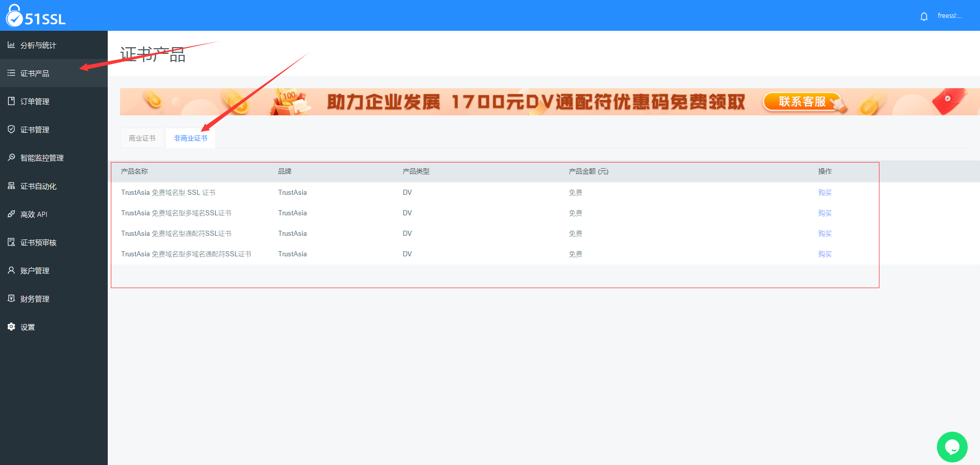Open the green chat support bubble
Viewport: 980px width, 465px height.
[952, 447]
